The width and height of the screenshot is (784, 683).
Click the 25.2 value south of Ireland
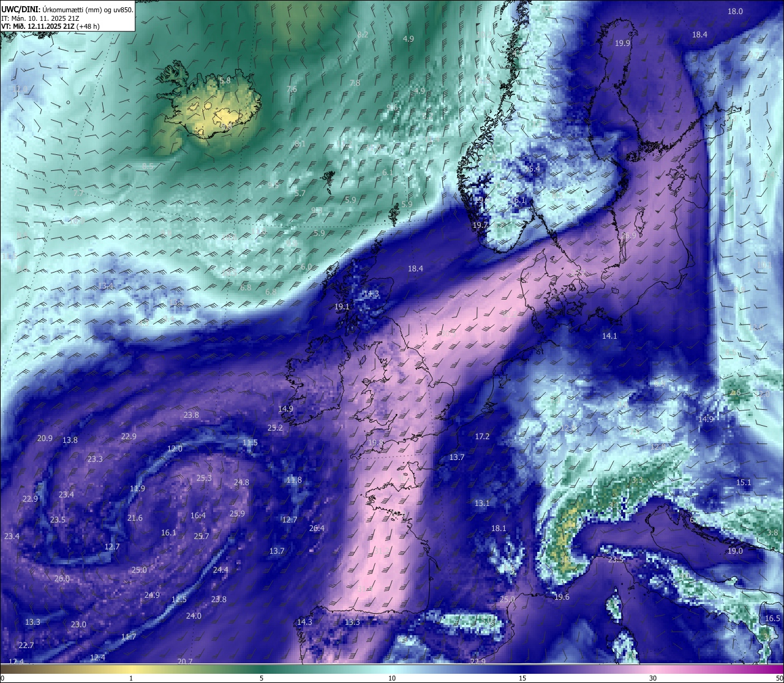coord(275,428)
